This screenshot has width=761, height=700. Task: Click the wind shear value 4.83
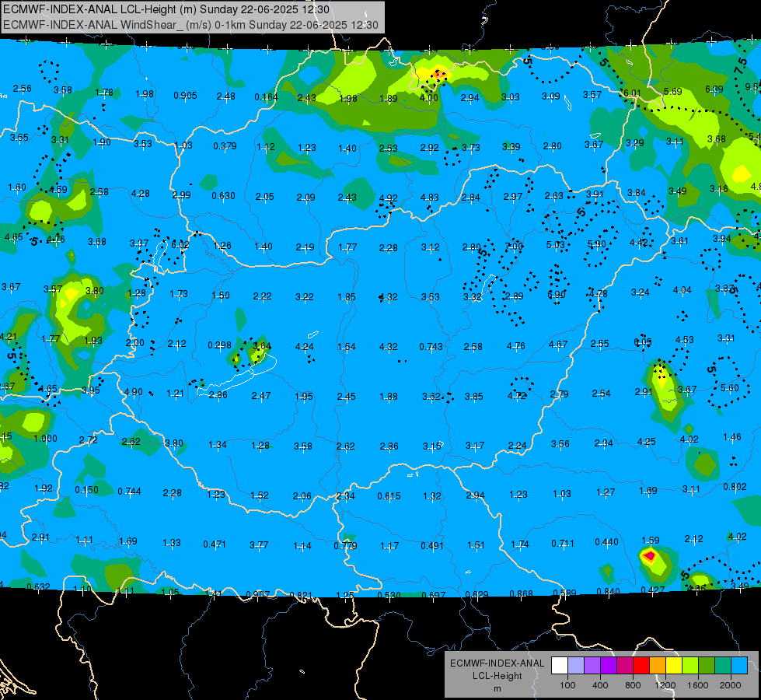(430, 198)
